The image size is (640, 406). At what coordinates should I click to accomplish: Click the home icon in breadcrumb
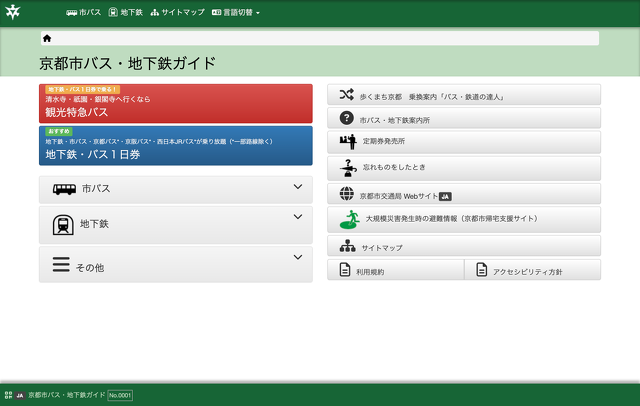[x=47, y=38]
